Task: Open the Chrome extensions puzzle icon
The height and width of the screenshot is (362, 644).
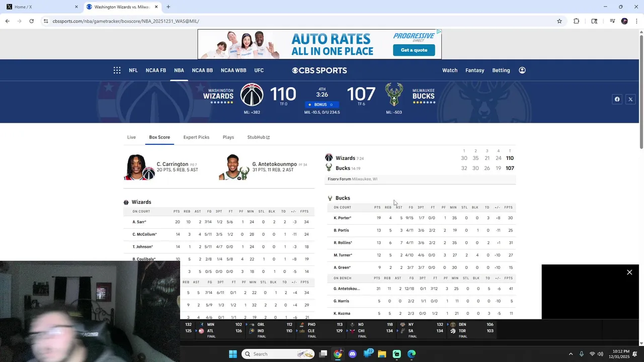Action: 577,21
